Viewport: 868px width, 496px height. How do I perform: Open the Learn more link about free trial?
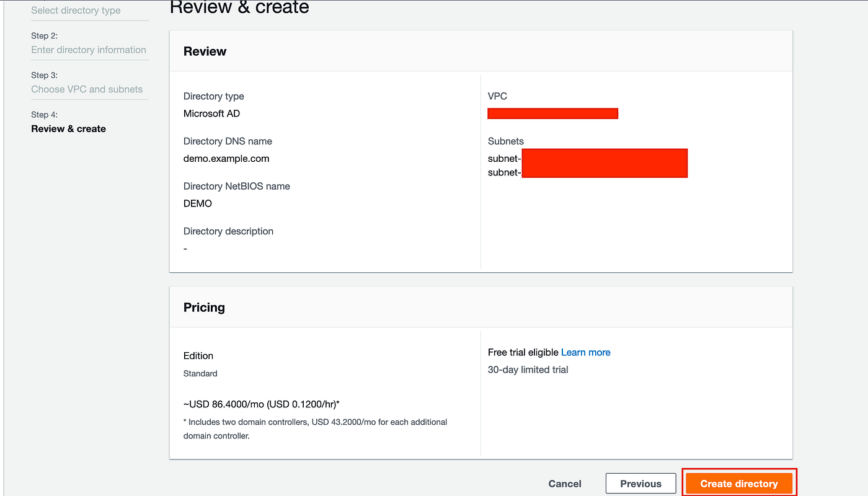click(x=585, y=352)
